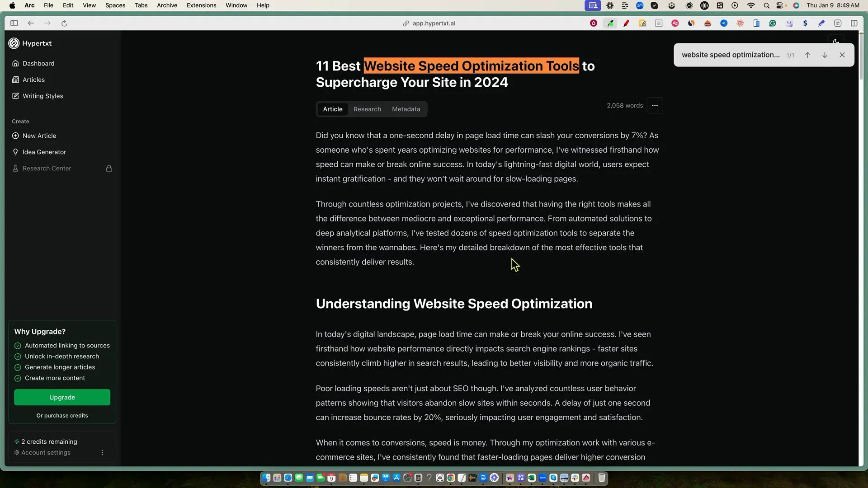The height and width of the screenshot is (488, 868).
Task: Open Writing Styles section
Action: click(x=42, y=96)
